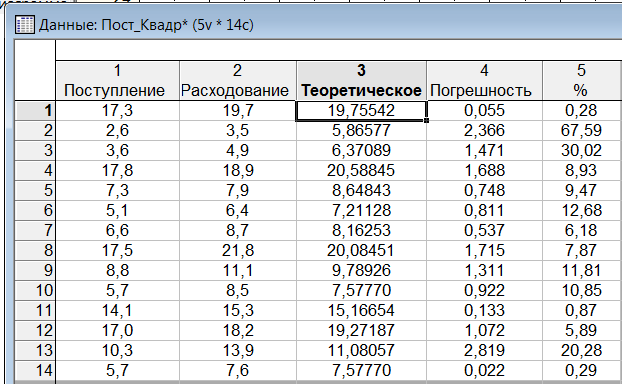Click cell 21,8 in Расходование
The image size is (622, 384).
click(238, 251)
